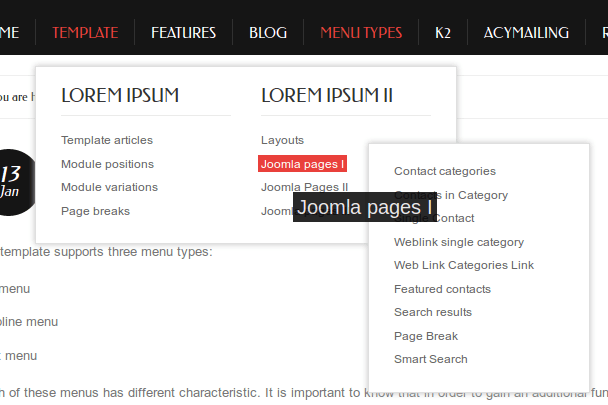Open the Layouts submenu entry

(x=282, y=140)
